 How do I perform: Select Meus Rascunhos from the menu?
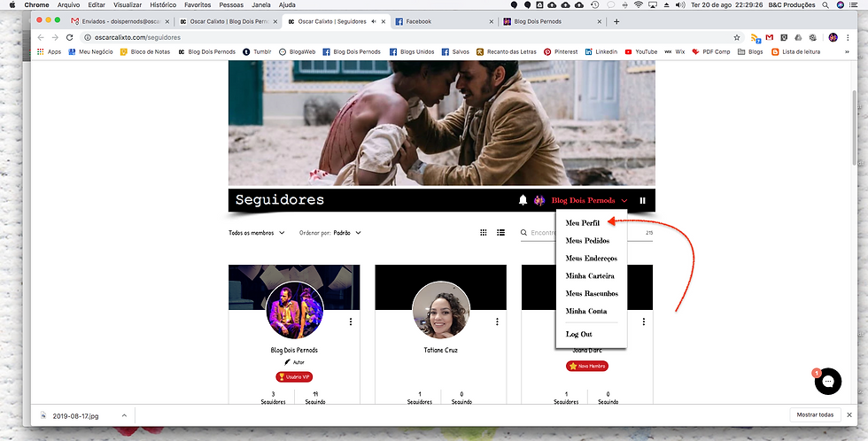click(x=592, y=294)
